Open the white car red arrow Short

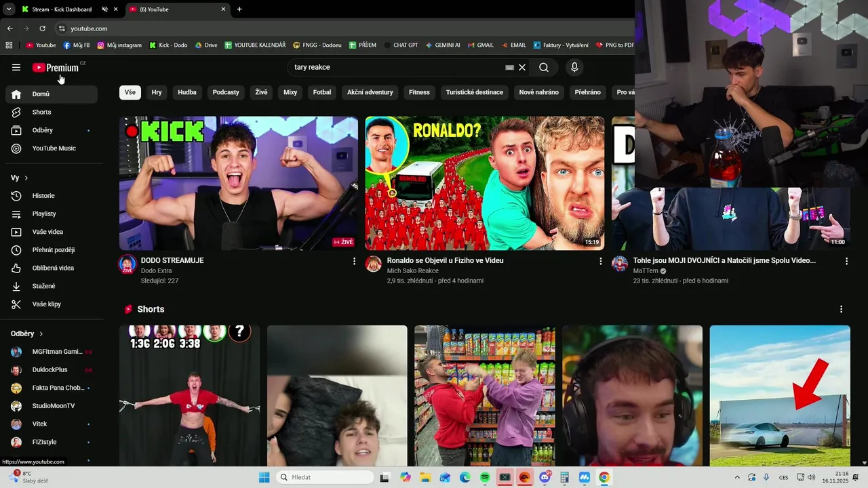tap(780, 396)
